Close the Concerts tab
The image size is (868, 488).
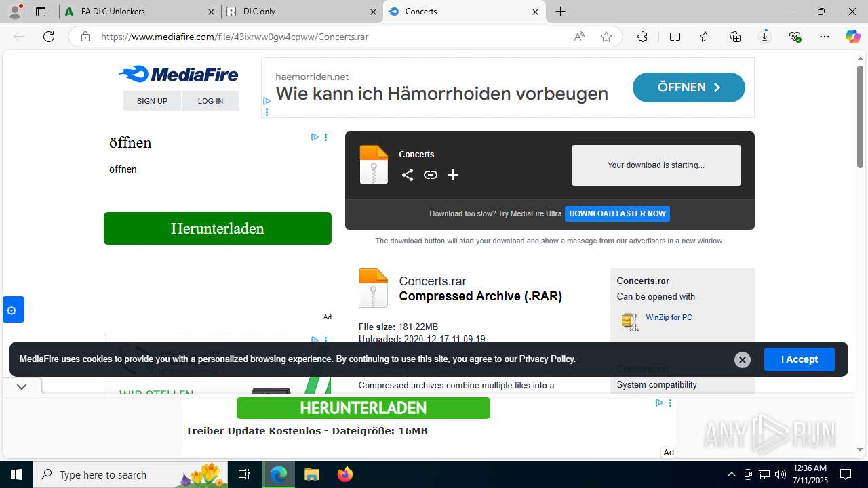(x=535, y=12)
